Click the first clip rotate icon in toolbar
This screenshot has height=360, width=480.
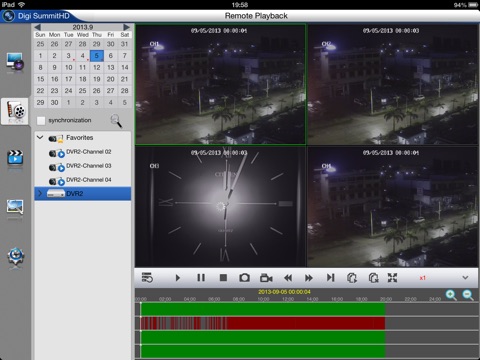tap(352, 277)
